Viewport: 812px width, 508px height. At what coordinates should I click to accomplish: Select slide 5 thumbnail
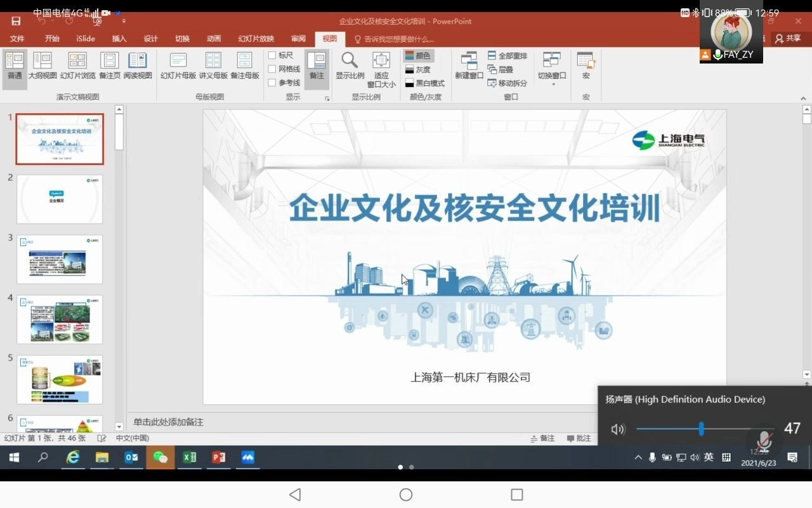pos(60,379)
